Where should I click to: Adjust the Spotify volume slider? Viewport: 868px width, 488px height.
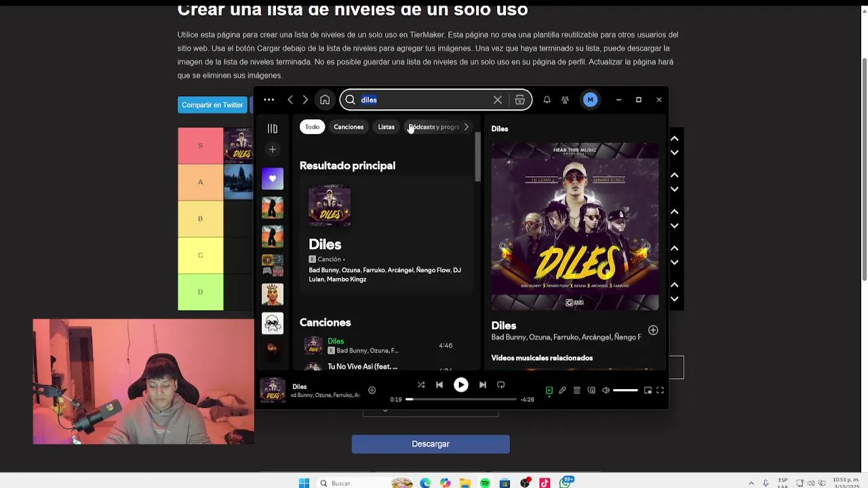(625, 390)
